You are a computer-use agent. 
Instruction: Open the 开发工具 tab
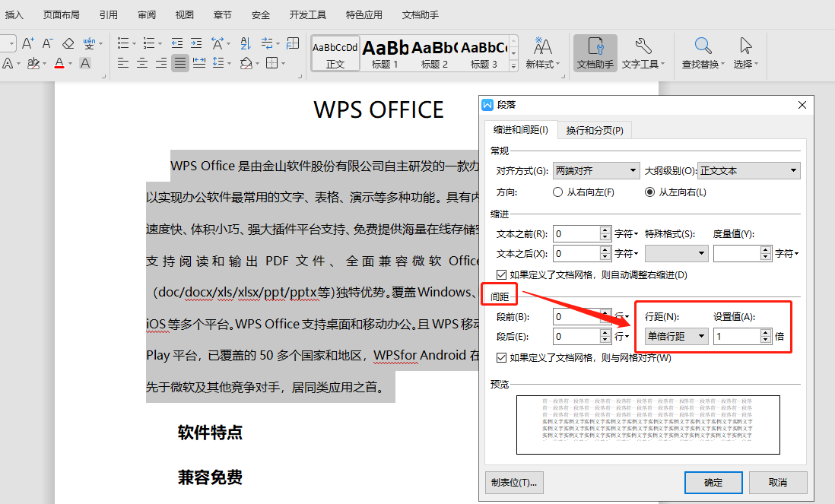coord(308,15)
